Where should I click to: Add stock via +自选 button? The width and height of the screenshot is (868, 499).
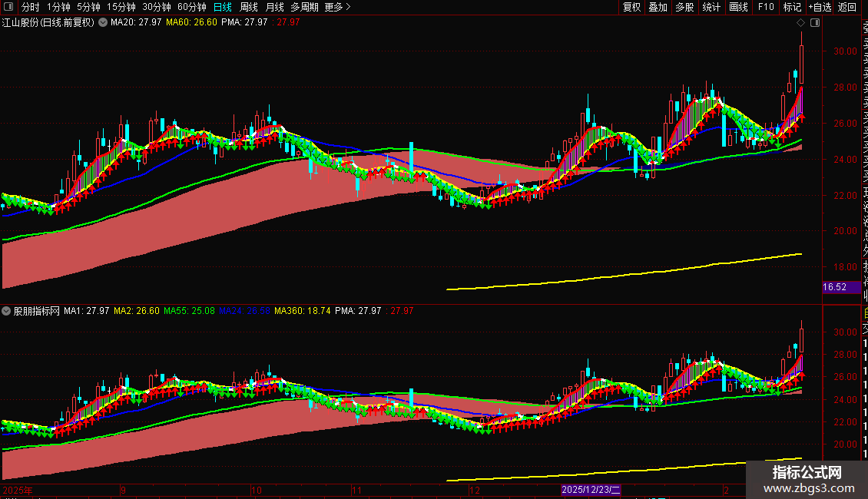tap(820, 7)
